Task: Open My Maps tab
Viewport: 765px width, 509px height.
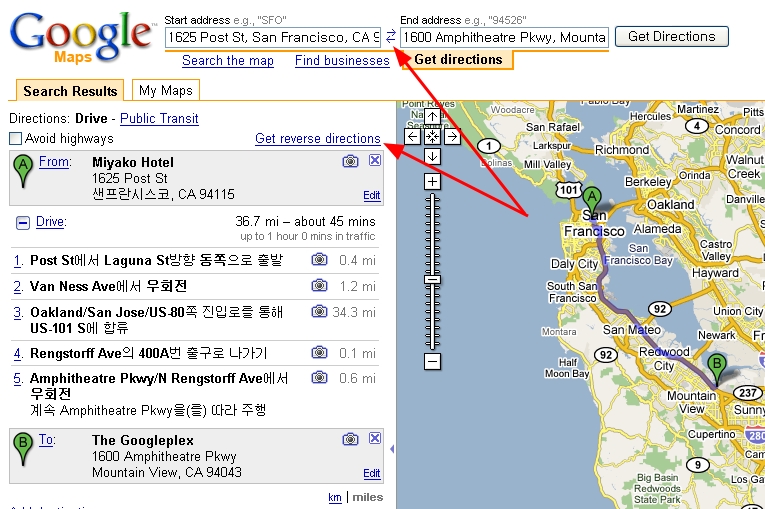Action: tap(166, 90)
